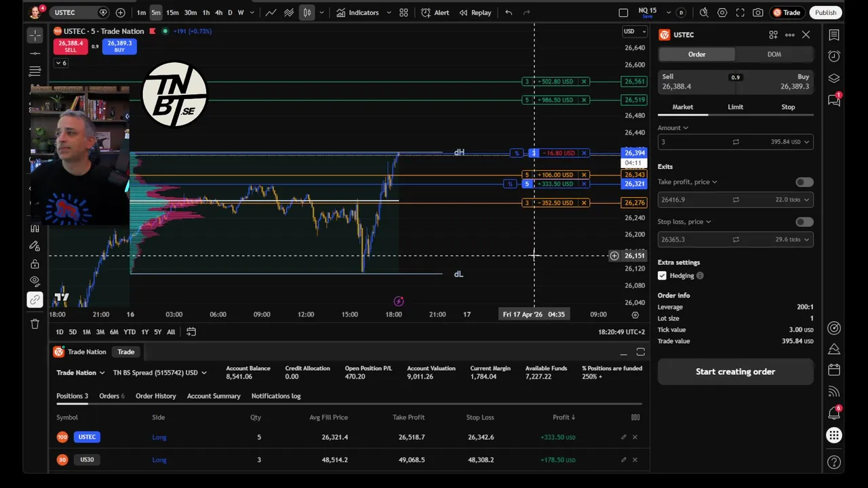868x488 pixels.
Task: Toggle the drawing sync link icon
Action: pos(35,299)
